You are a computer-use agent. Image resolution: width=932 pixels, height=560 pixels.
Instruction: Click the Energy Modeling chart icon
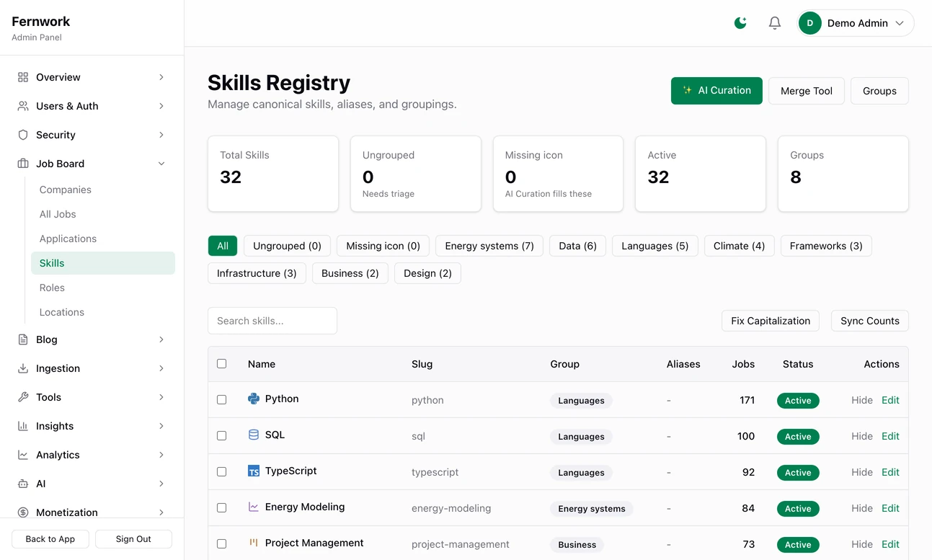[x=254, y=507]
